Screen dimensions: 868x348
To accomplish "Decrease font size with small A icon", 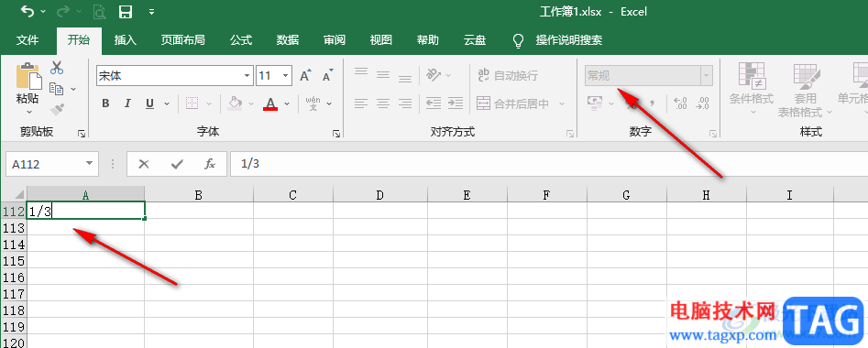I will point(328,76).
